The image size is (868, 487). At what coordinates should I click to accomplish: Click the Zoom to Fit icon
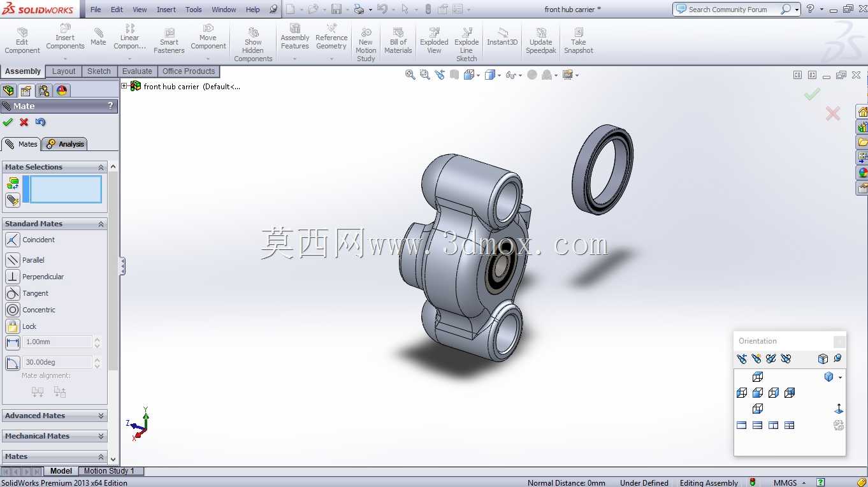pos(410,75)
